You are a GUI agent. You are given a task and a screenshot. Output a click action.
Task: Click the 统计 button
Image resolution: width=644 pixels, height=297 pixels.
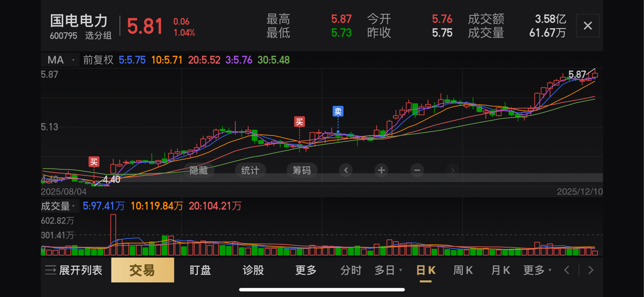tap(250, 170)
